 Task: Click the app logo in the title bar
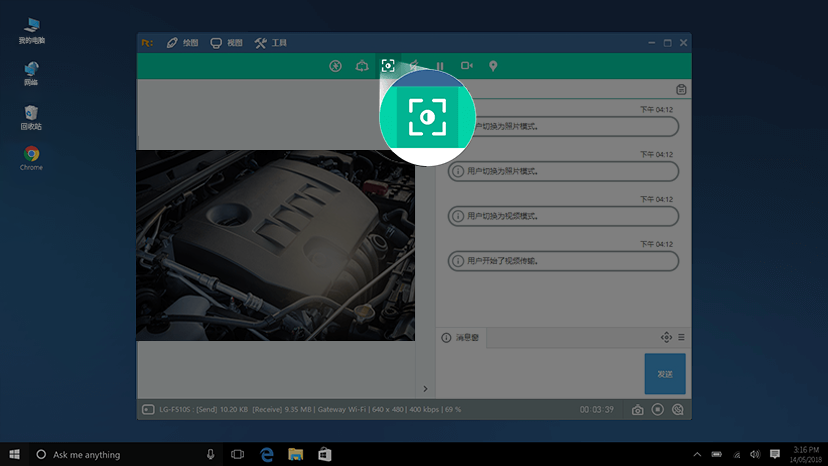[147, 43]
